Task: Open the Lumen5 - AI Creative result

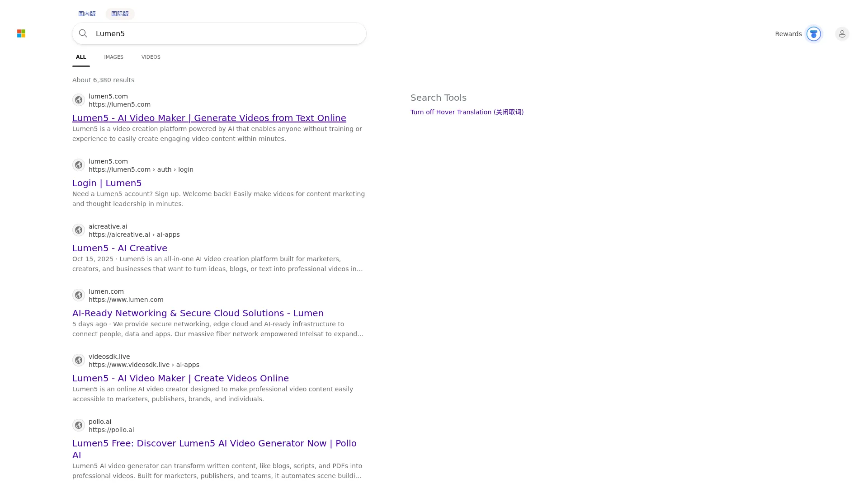Action: coord(120,248)
